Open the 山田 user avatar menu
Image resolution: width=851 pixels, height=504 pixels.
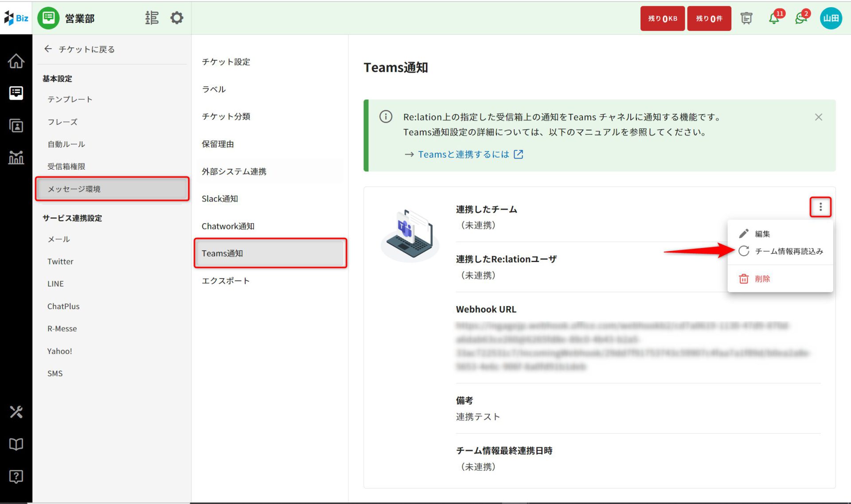(831, 18)
